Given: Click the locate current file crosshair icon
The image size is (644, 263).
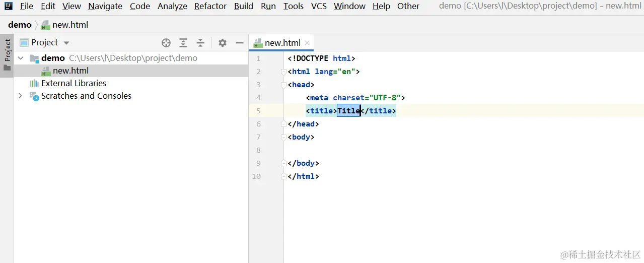Looking at the screenshot, I should click(166, 43).
